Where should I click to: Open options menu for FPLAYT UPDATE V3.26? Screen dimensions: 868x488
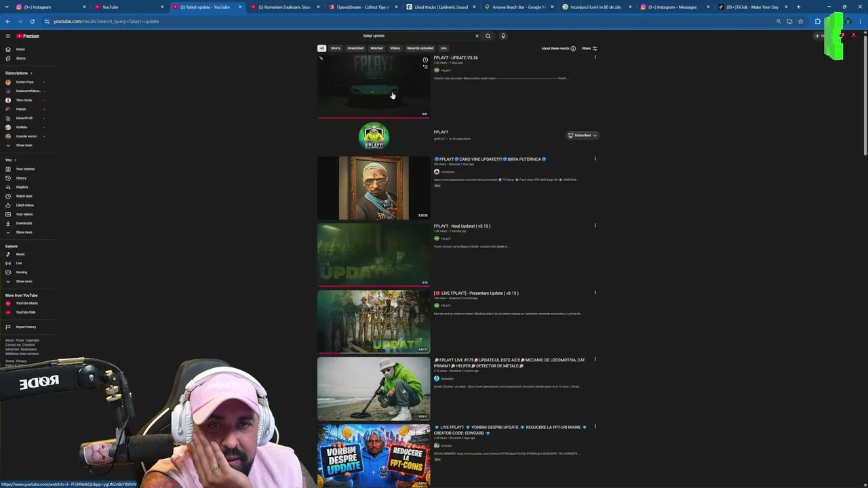[595, 58]
